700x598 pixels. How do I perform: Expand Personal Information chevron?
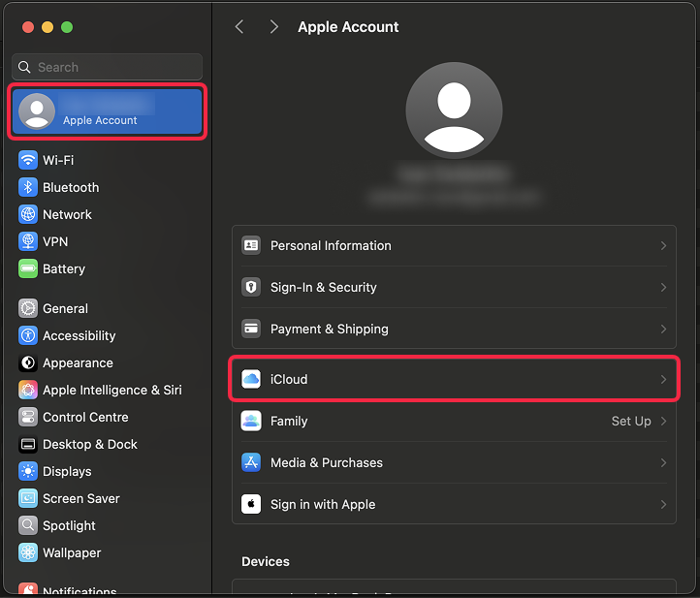(x=663, y=246)
